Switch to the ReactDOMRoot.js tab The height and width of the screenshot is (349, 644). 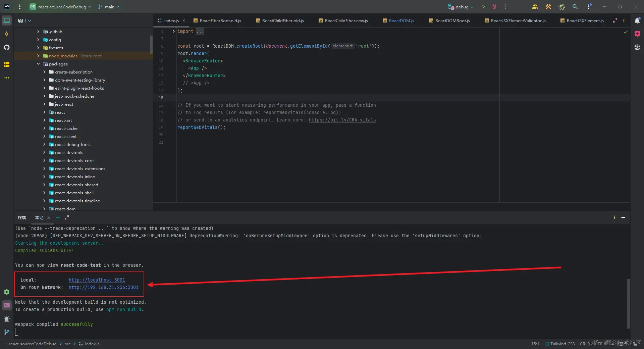pos(449,20)
